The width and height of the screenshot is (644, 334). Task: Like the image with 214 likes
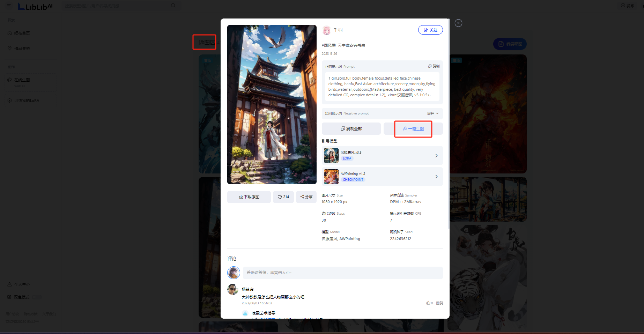tap(283, 197)
